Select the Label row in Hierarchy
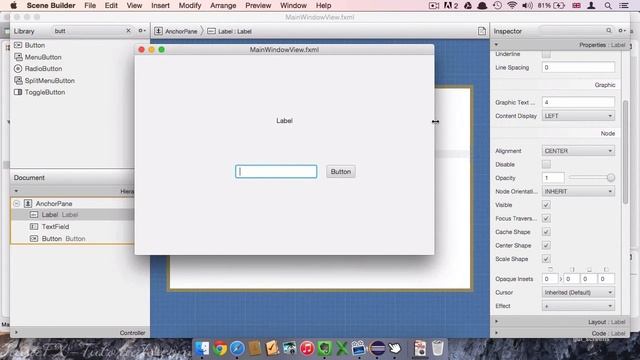Viewport: 640px width, 360px height. tap(72, 215)
